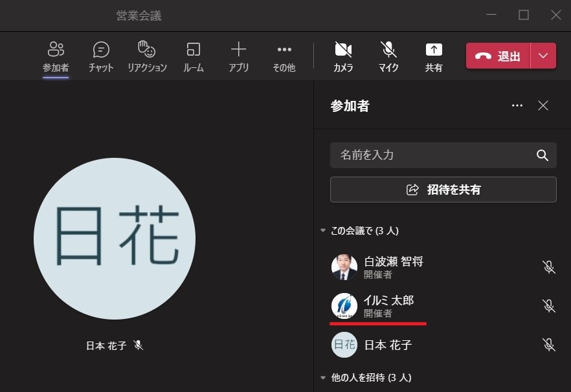The height and width of the screenshot is (392, 571).
Task: Click muted mic icon beside stage name
Action: [138, 345]
